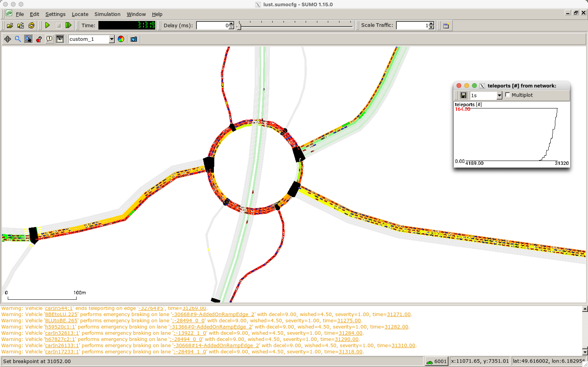Screen dimensions: 588x367
Task: Enable the Multiplot checkbox
Action: [507, 95]
